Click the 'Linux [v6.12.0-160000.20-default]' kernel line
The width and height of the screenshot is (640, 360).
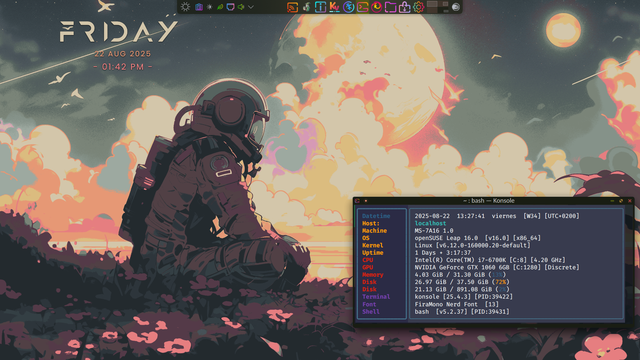(473, 245)
